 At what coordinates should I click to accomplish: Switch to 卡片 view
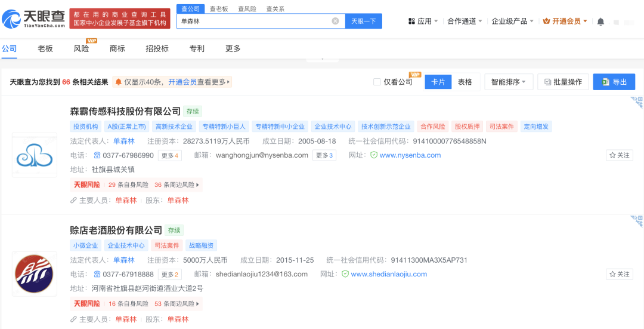click(x=438, y=82)
